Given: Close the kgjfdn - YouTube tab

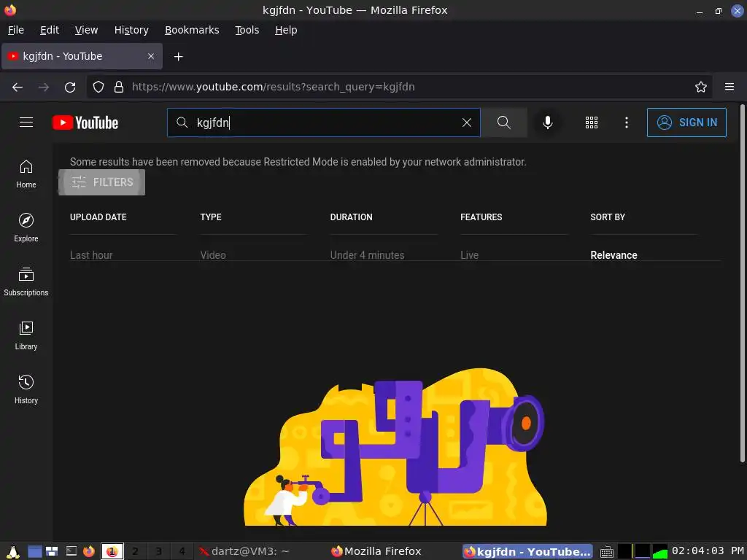Looking at the screenshot, I should pos(151,56).
